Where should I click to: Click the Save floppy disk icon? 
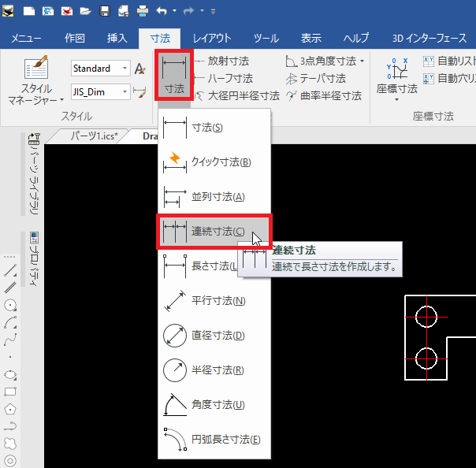105,11
